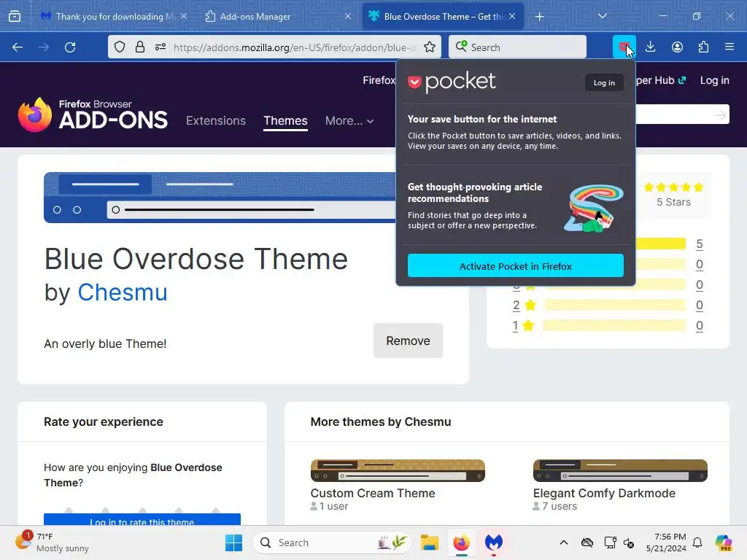Click the Windows taskbar Search box
This screenshot has height=560, width=747.
pos(332,542)
